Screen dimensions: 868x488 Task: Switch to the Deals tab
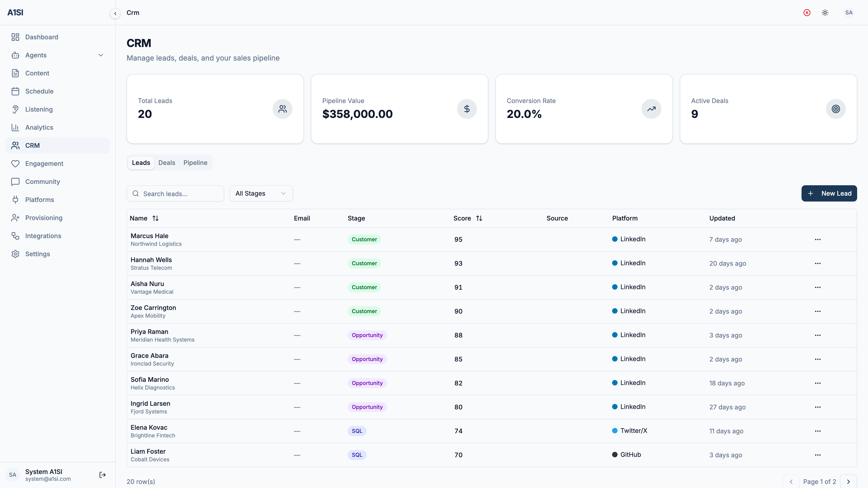[167, 163]
